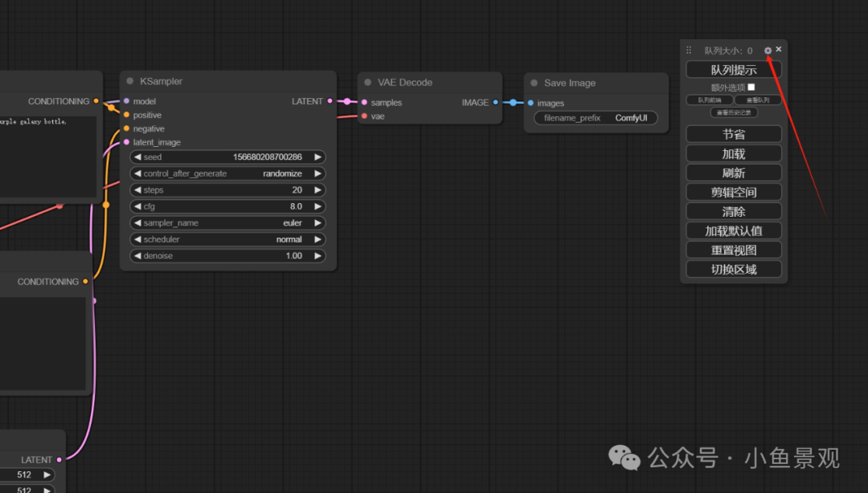The width and height of the screenshot is (868, 493).
Task: Click the link midpoint between IMAGE and images
Action: 513,102
